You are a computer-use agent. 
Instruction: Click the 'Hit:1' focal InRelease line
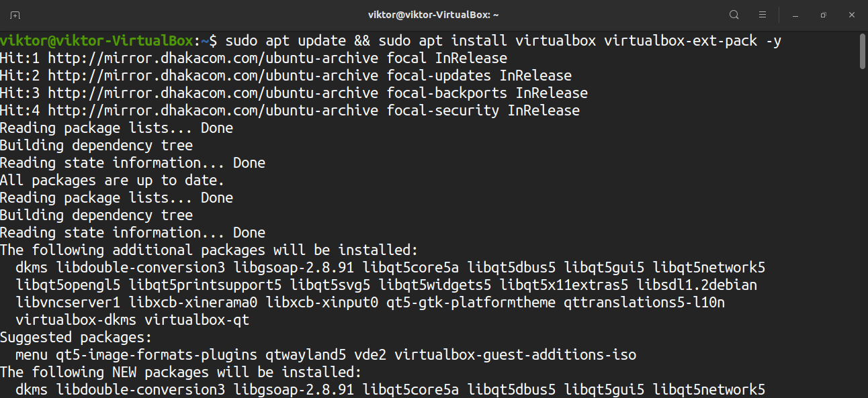[x=253, y=58]
